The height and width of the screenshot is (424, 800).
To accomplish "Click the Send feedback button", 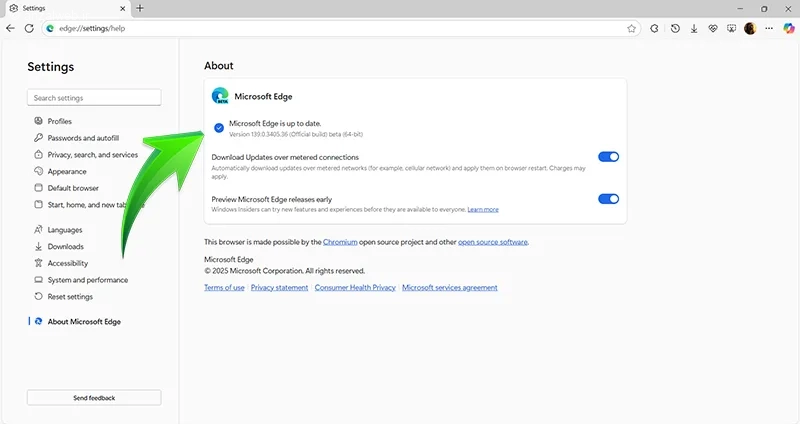I will [94, 397].
